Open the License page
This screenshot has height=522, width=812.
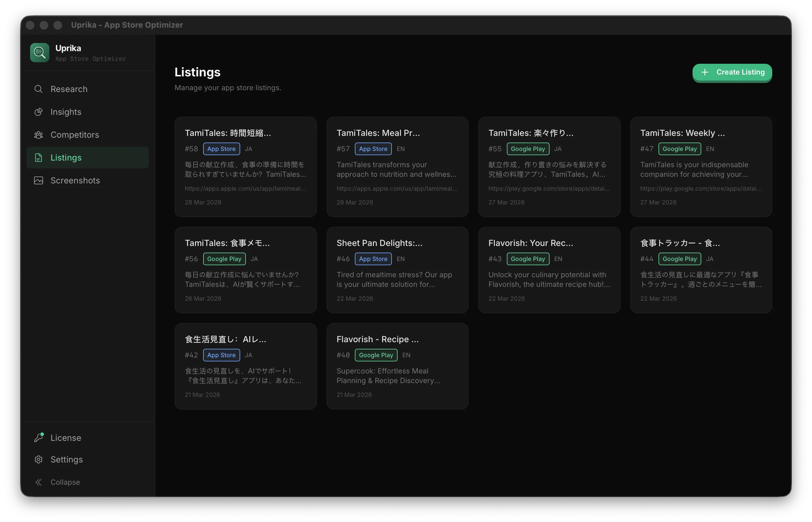66,438
